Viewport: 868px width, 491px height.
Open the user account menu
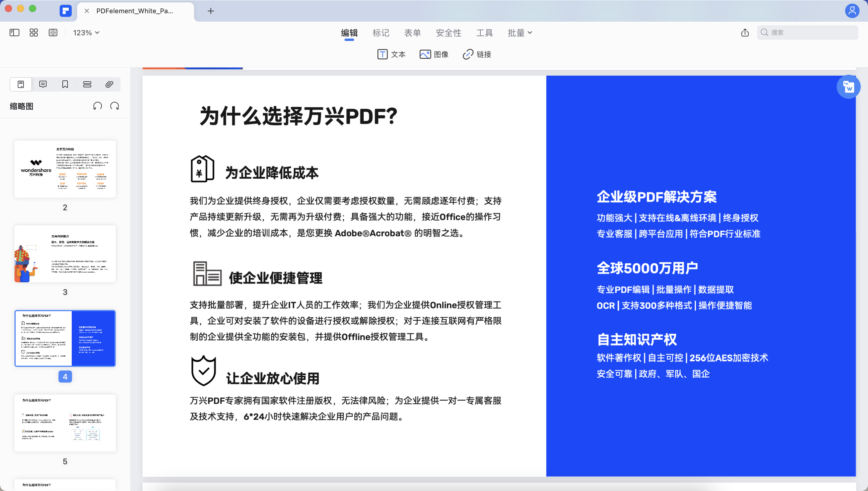(x=853, y=11)
